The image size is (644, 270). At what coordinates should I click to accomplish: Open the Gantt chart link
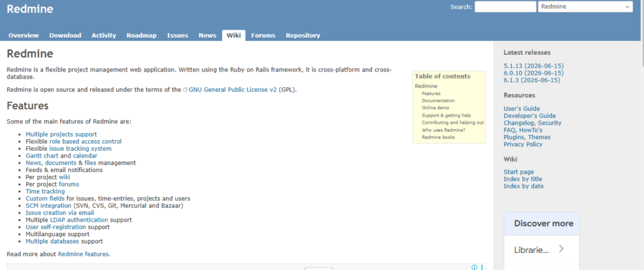[42, 156]
